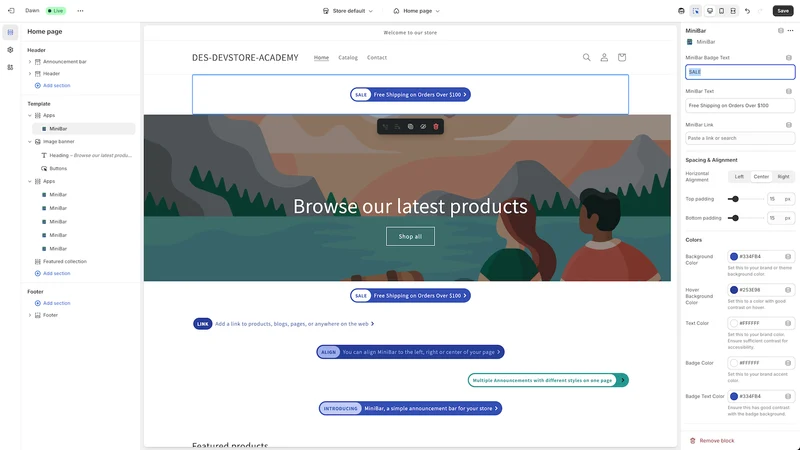Redo the last undone change
Image resolution: width=800 pixels, height=450 pixels.
760,11
